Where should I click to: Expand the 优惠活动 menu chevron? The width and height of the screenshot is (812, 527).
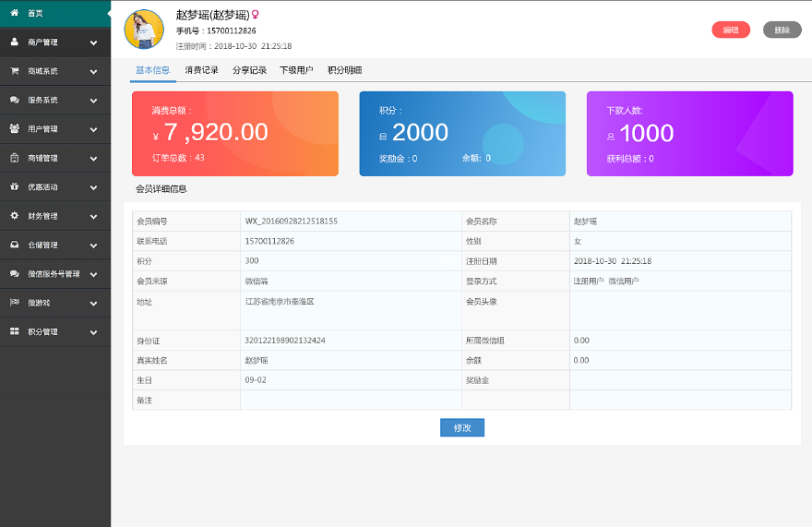(x=94, y=187)
